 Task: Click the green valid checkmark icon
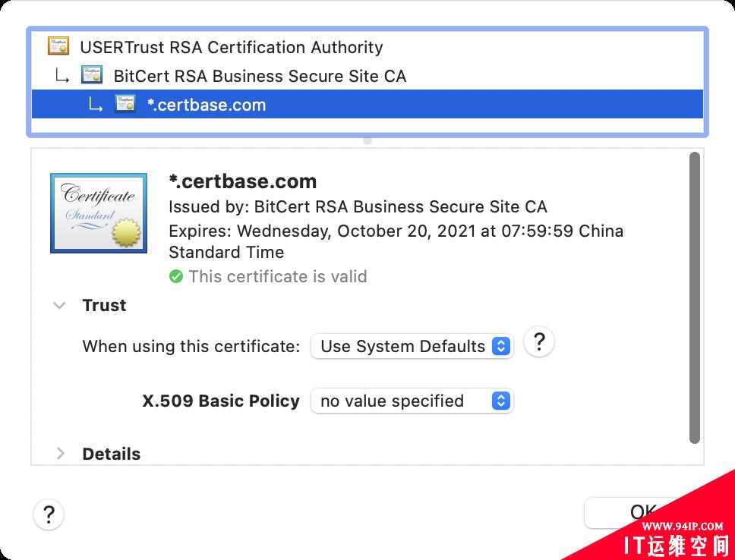point(176,276)
